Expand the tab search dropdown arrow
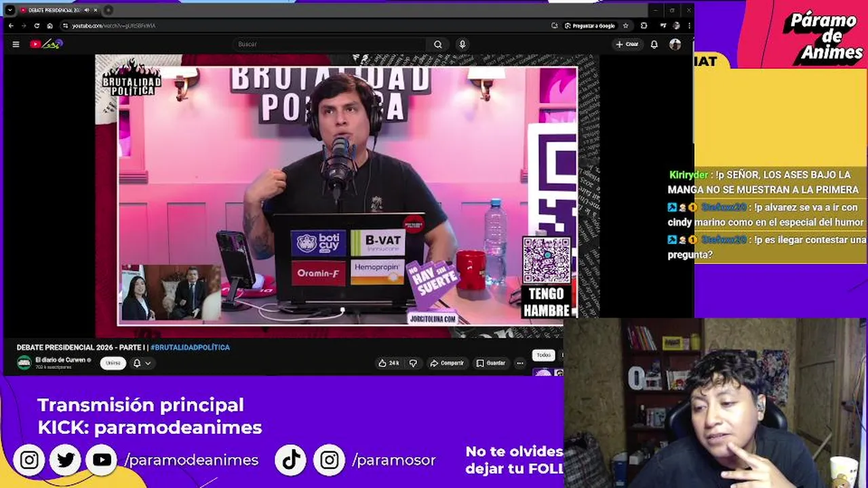The height and width of the screenshot is (488, 868). (x=9, y=10)
